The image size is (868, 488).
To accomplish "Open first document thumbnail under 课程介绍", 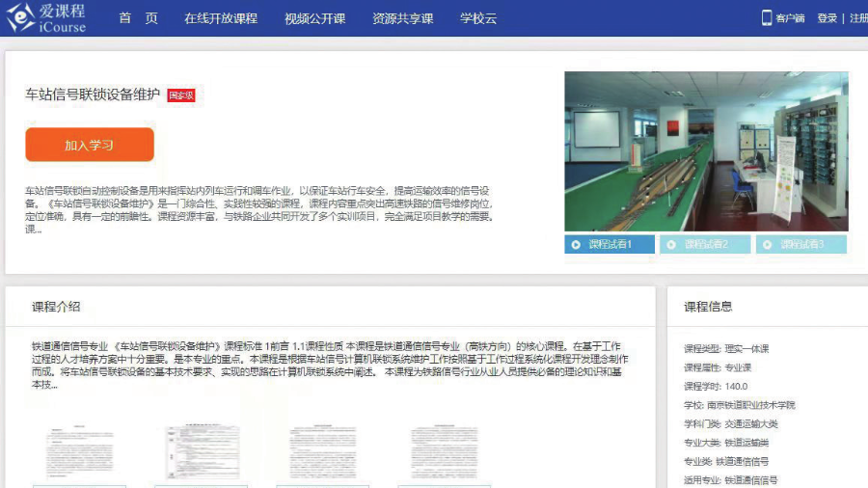I will [80, 453].
